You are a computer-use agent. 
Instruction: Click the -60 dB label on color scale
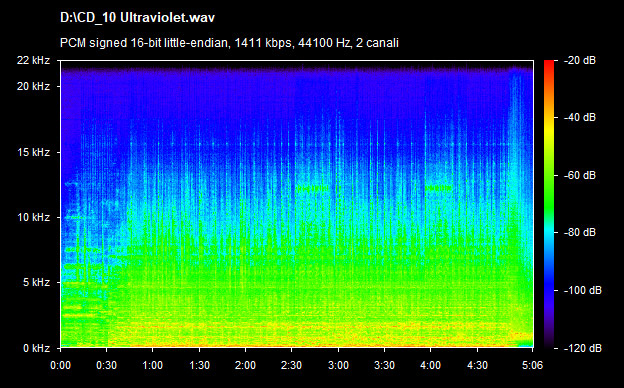click(579, 175)
